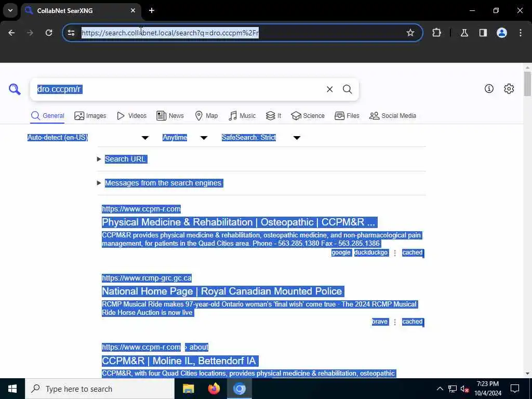Image resolution: width=532 pixels, height=399 pixels.
Task: Open more options dots for first ccpm-r result
Action: coord(395,253)
